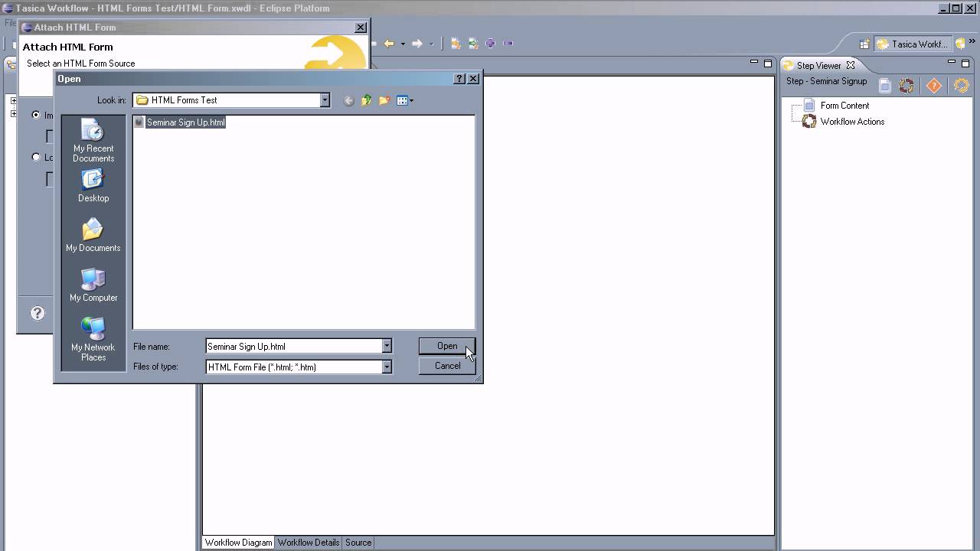The width and height of the screenshot is (980, 551).
Task: Close the Open file dialog
Action: click(x=473, y=79)
